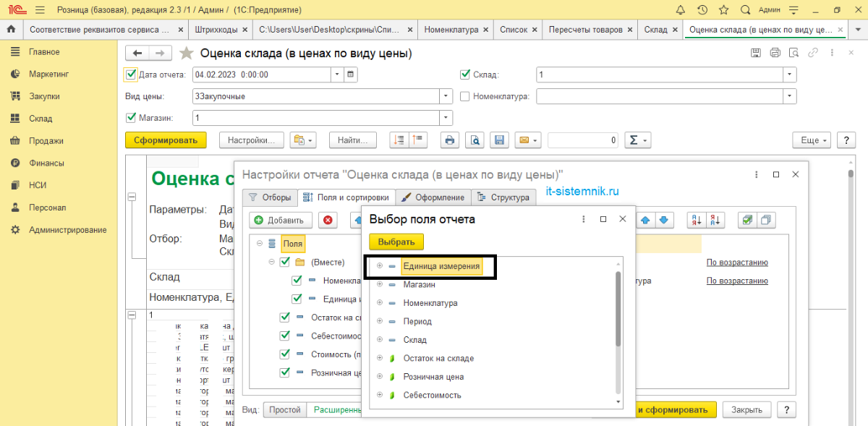Uncheck the Стоимость field checkbox
This screenshot has height=426, width=868.
coord(285,354)
